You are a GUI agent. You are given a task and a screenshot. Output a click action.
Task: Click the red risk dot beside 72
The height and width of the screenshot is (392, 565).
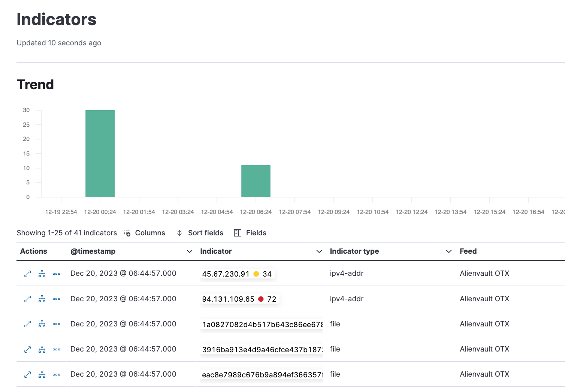click(x=261, y=299)
